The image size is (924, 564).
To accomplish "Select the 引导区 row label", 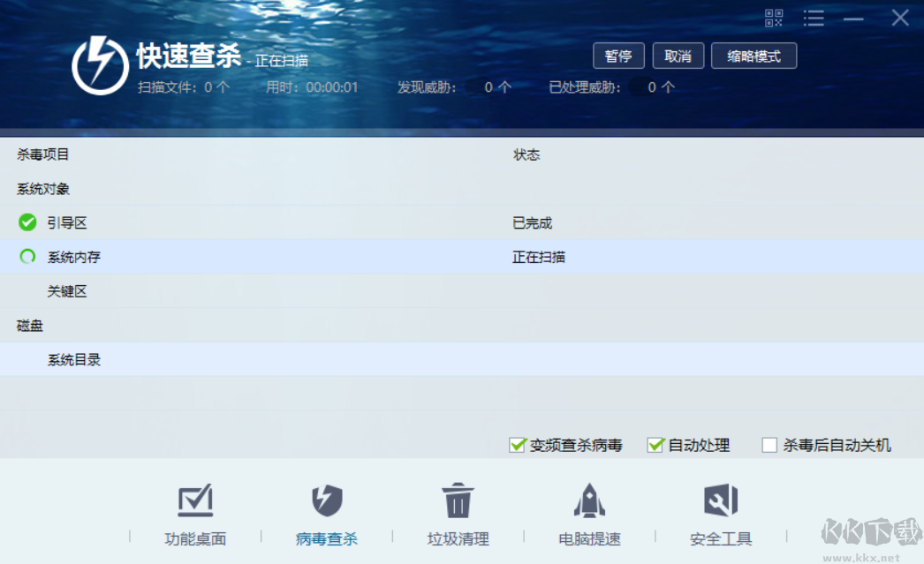I will tap(67, 223).
